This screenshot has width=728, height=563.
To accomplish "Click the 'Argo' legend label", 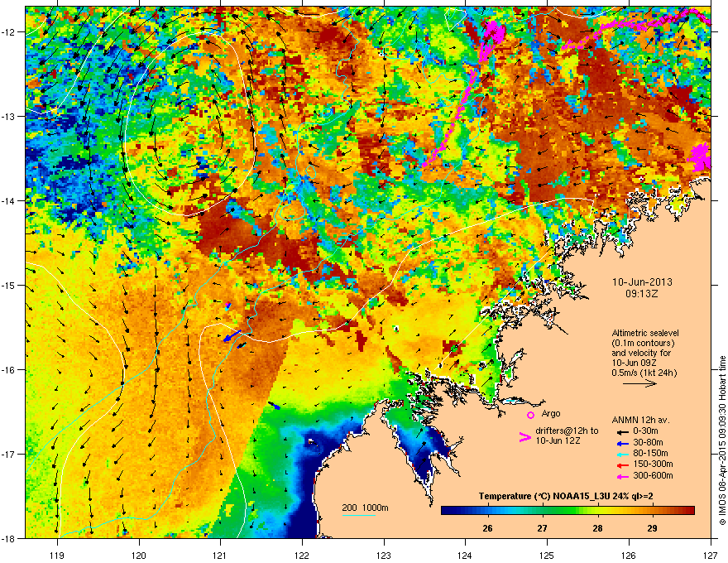I will coord(551,413).
